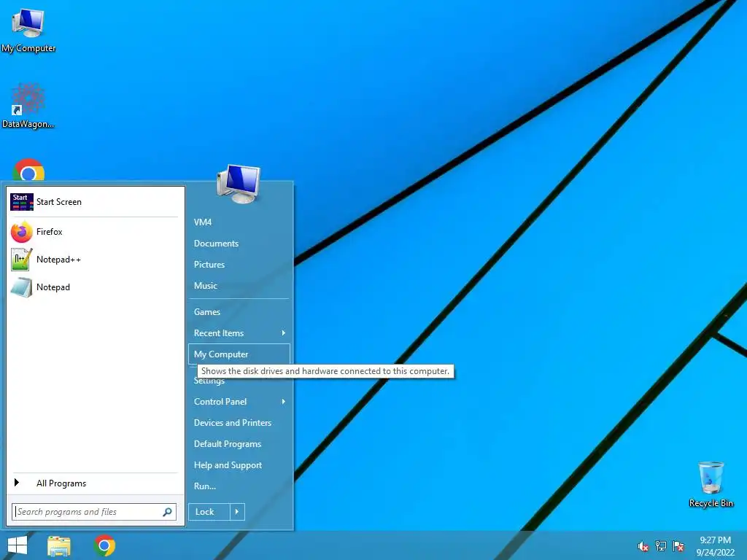Click the Recent Items label
747x560 pixels.
[x=219, y=332]
